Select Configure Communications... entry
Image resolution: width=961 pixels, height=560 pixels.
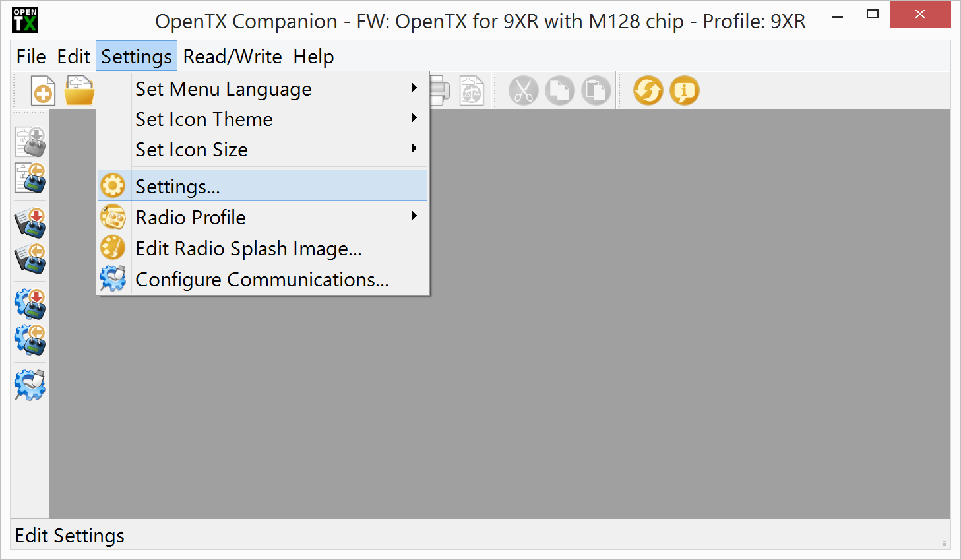pos(263,279)
